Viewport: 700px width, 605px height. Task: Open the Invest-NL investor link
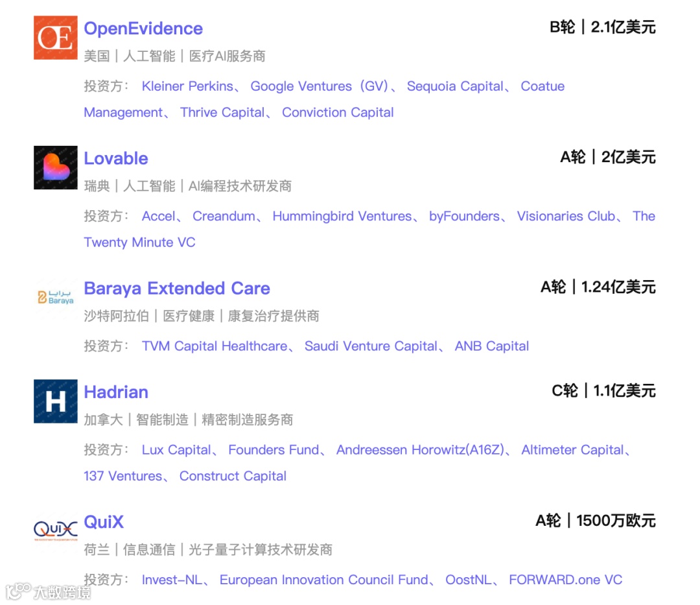172,580
